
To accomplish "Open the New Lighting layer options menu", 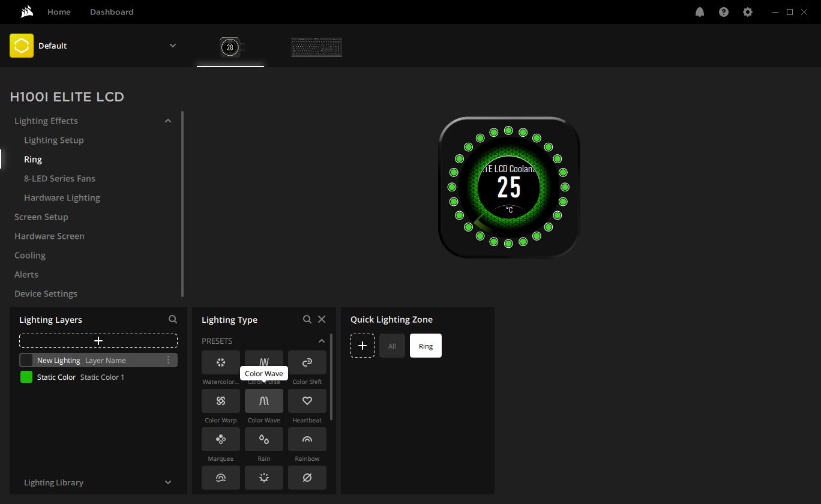I will (168, 360).
